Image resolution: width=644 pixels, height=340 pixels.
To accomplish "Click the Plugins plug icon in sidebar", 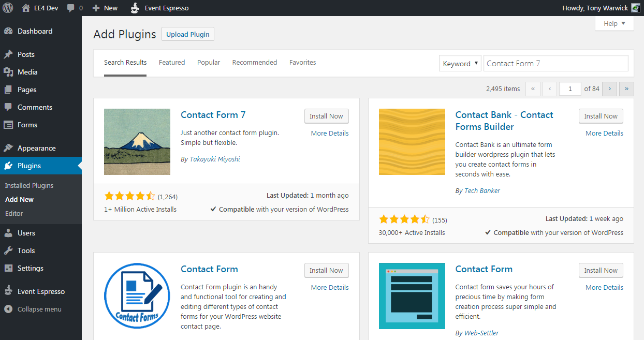I will point(8,166).
